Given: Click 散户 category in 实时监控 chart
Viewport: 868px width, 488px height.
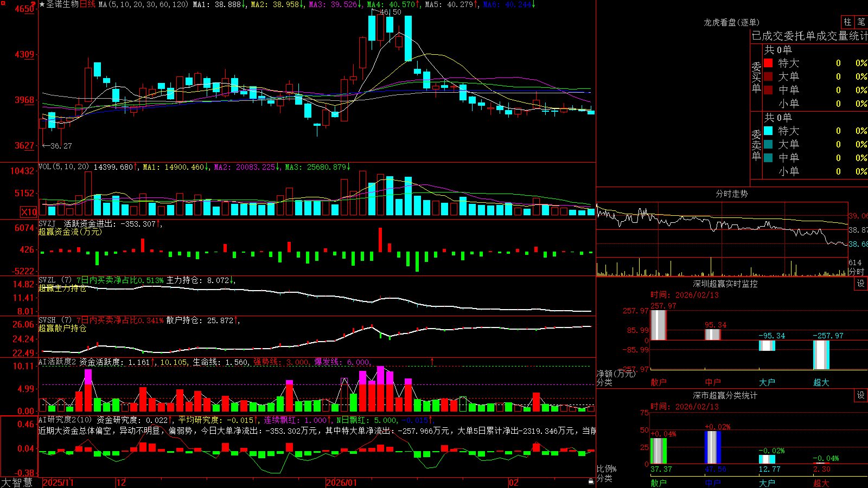Looking at the screenshot, I should [659, 382].
